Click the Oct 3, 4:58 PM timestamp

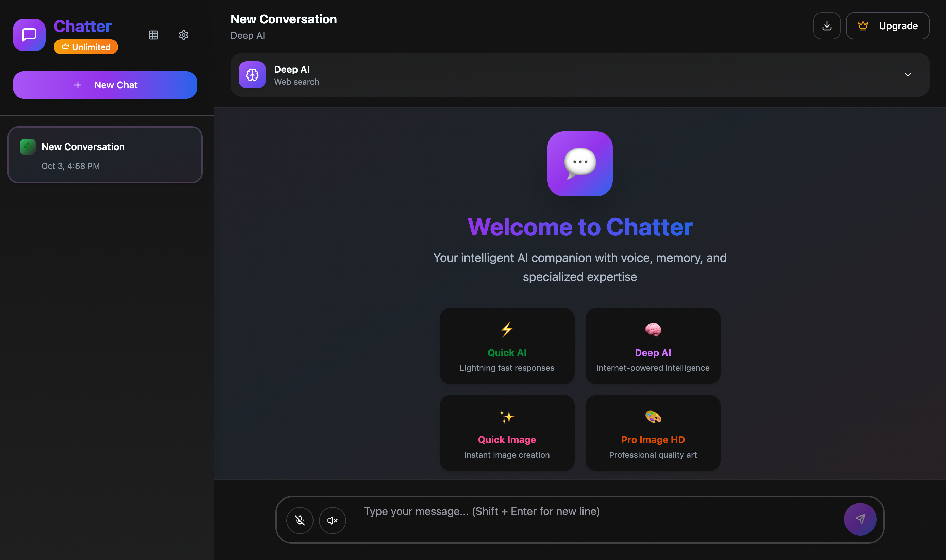point(71,166)
